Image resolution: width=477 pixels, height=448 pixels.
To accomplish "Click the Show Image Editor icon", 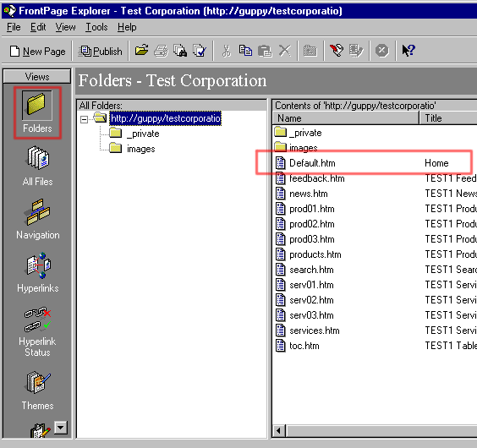I will (356, 51).
